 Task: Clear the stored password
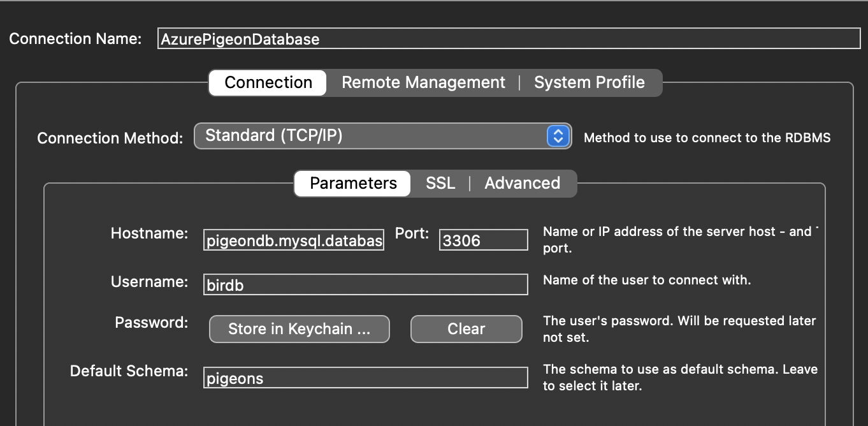(x=467, y=329)
